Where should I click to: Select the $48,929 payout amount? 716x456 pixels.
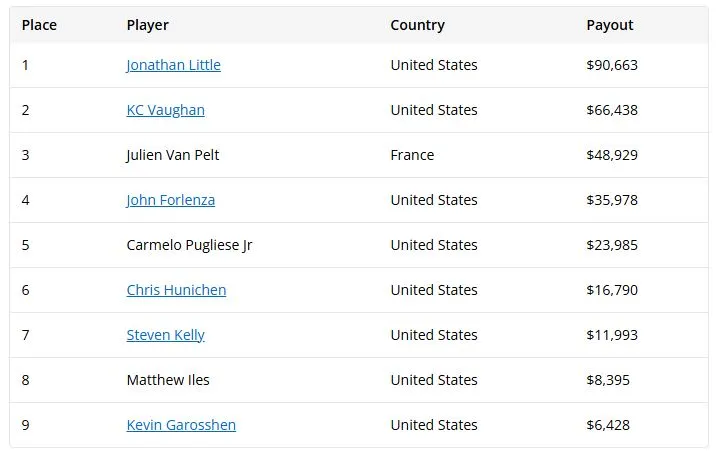(x=612, y=155)
